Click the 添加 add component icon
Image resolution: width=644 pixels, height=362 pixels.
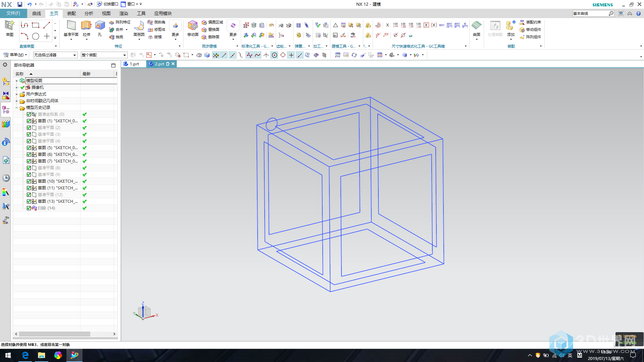click(511, 25)
